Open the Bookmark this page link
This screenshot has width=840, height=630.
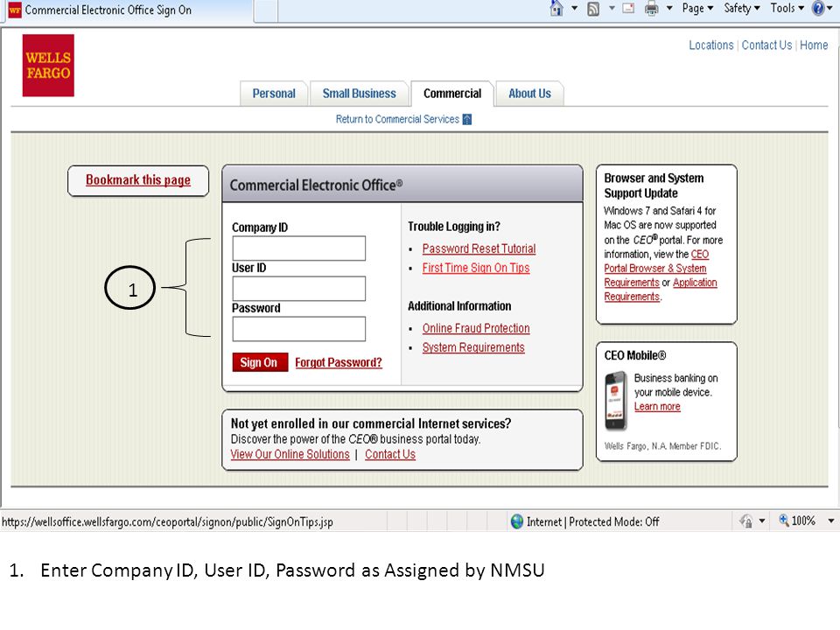pos(138,180)
